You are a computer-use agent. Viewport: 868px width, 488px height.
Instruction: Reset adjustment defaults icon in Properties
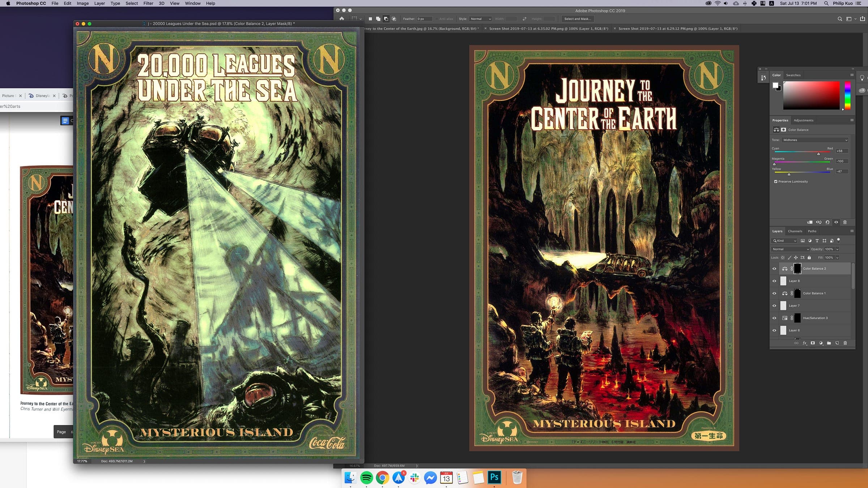click(827, 222)
